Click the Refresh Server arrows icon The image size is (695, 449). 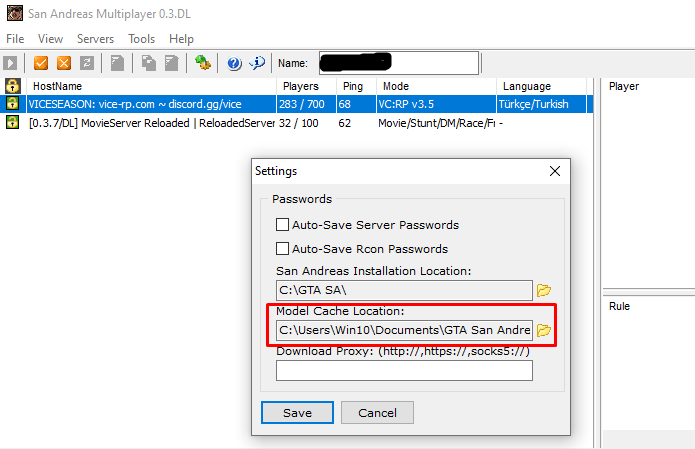point(87,63)
